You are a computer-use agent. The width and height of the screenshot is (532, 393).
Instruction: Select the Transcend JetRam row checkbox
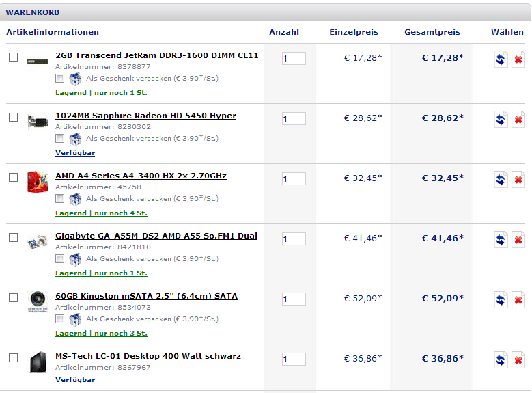13,57
